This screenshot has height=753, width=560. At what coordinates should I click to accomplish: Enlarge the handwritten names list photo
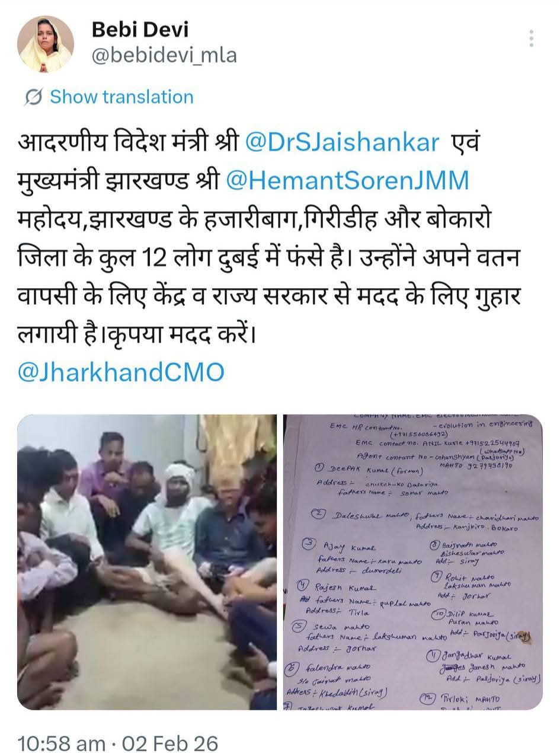[413, 562]
